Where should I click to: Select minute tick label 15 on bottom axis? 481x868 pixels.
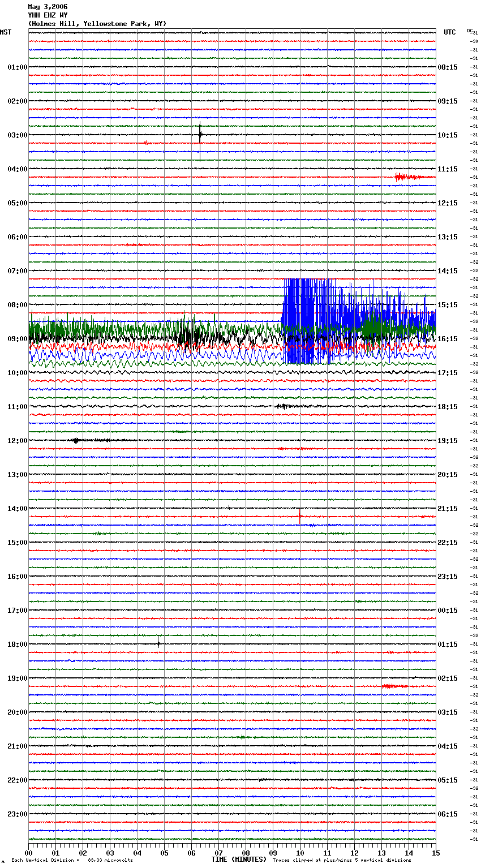pos(436,853)
